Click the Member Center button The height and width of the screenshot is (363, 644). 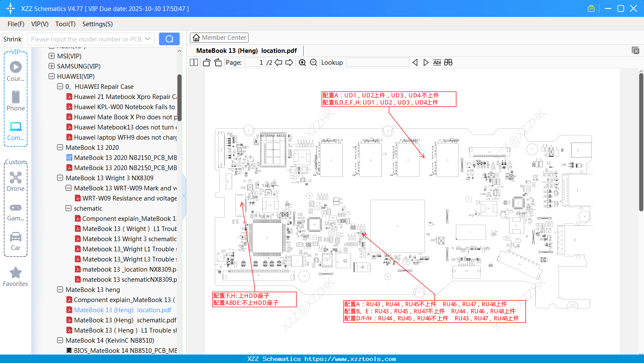click(219, 38)
